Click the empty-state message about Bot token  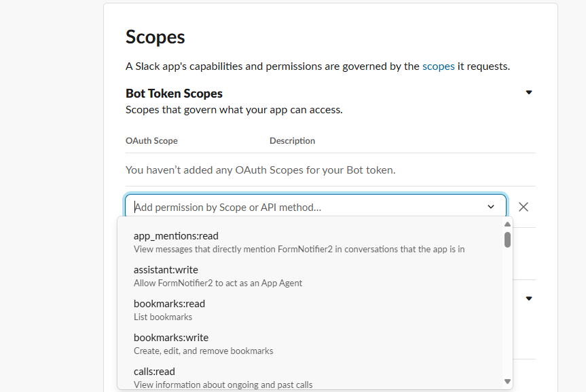(x=261, y=170)
